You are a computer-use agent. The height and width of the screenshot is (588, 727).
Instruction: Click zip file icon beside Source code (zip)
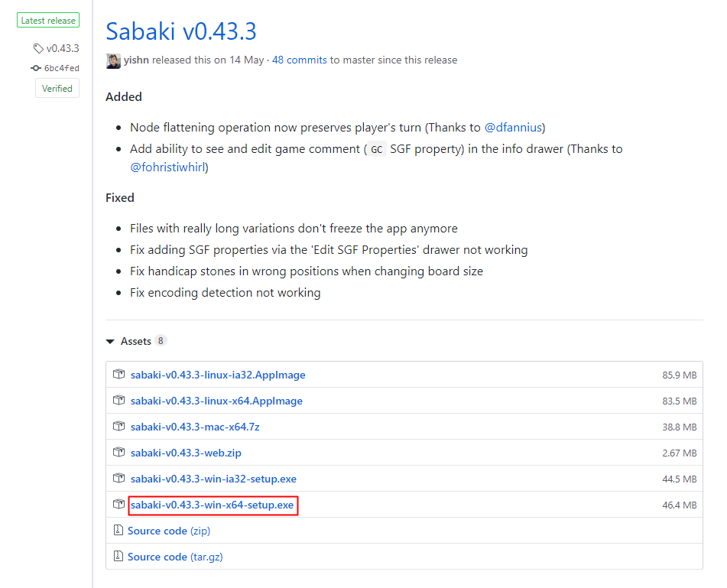point(118,530)
